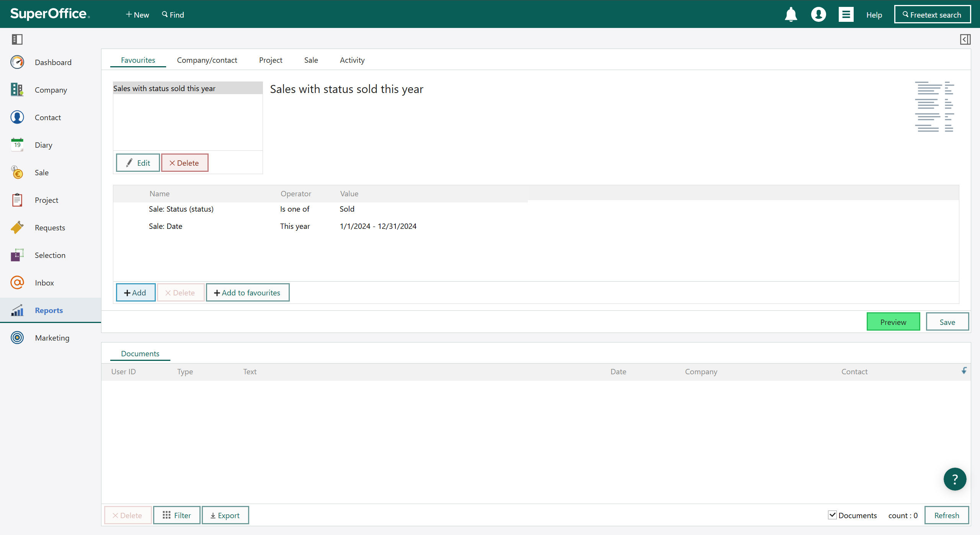This screenshot has height=535, width=980.
Task: Switch to the Project reports tab
Action: tap(271, 60)
